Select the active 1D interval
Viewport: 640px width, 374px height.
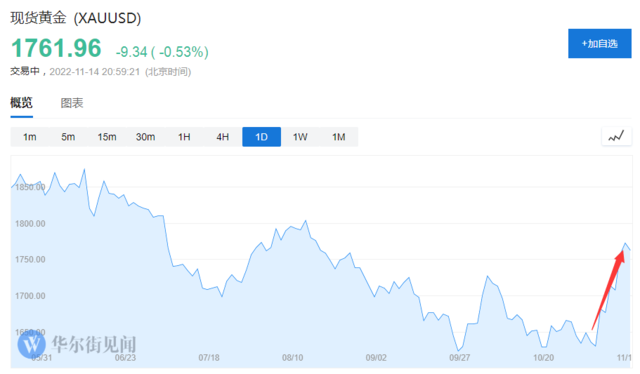point(261,137)
